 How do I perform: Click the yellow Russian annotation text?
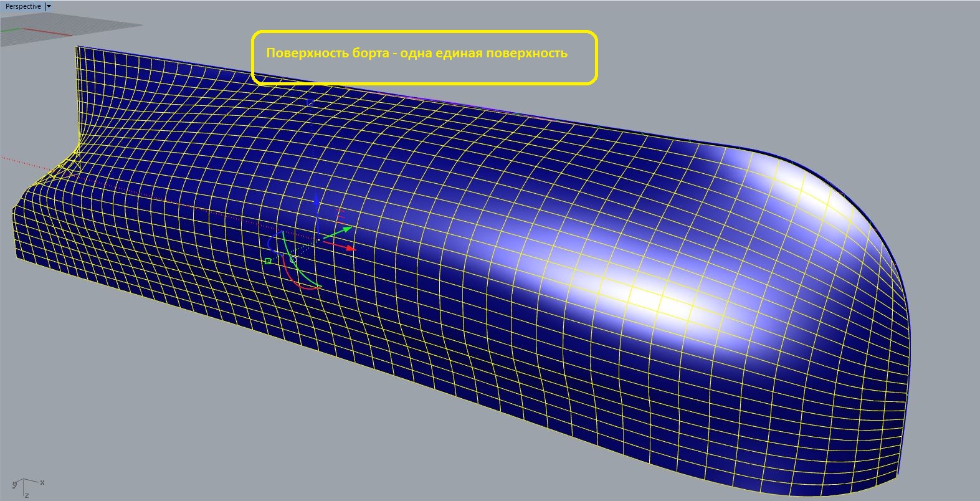[416, 53]
